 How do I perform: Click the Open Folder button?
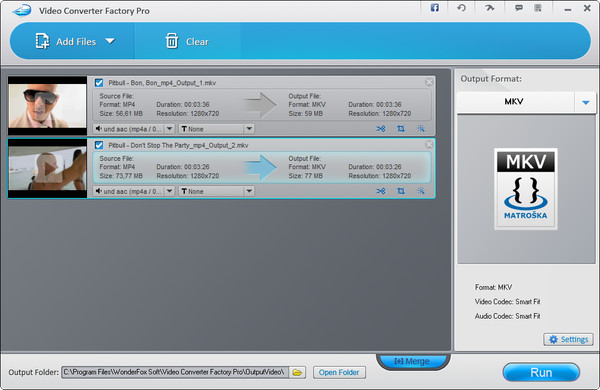(339, 372)
